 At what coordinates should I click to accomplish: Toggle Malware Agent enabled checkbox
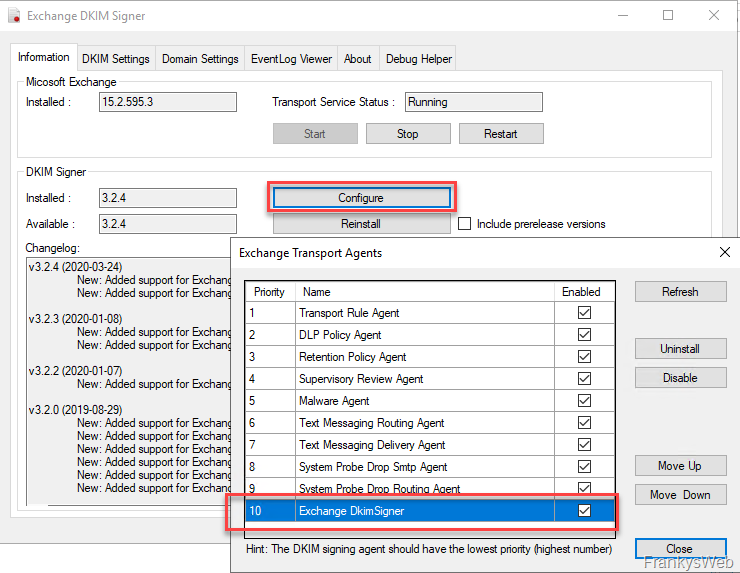coord(584,401)
